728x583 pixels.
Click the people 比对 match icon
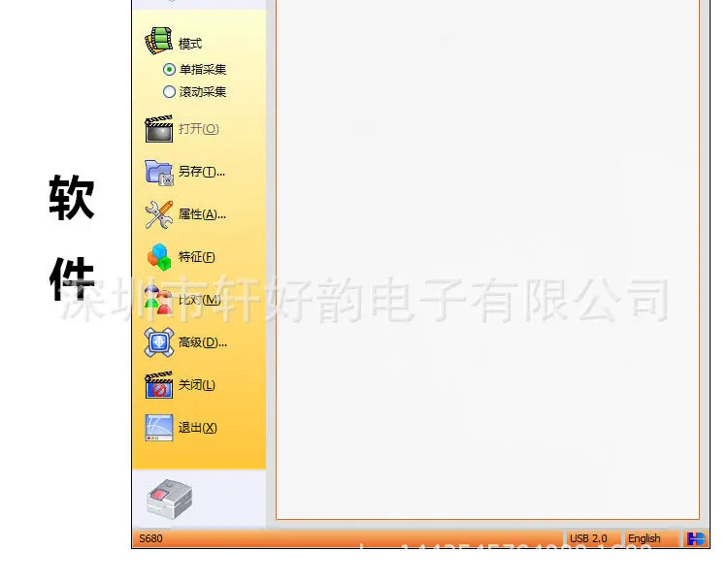158,300
